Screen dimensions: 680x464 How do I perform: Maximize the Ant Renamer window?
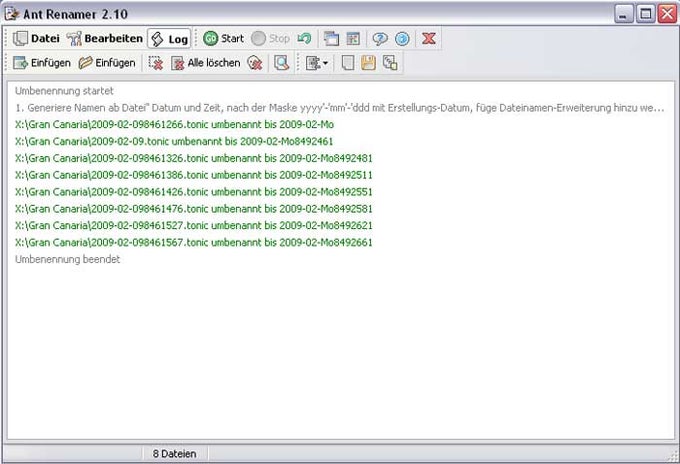coord(646,14)
